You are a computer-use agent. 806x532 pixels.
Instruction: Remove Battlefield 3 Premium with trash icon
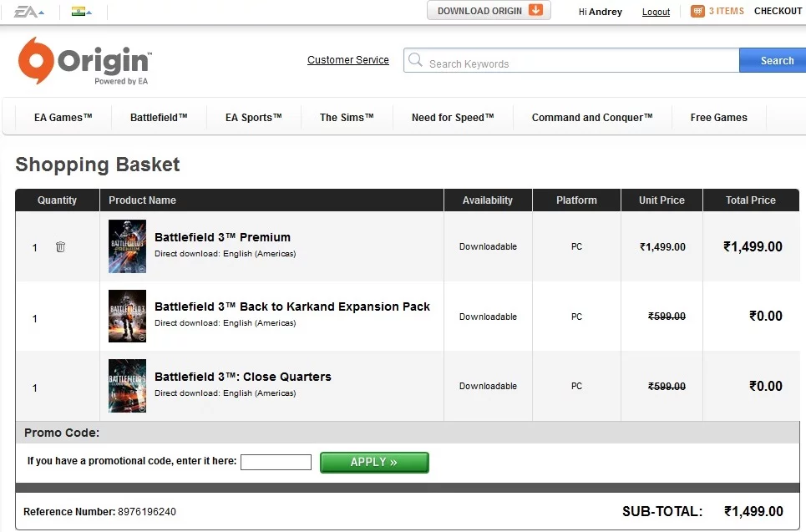60,247
